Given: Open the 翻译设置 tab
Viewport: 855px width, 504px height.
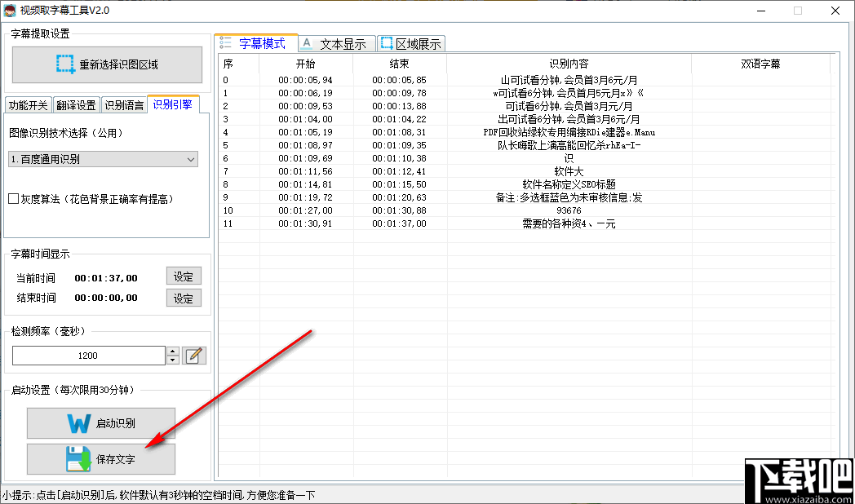Looking at the screenshot, I should [x=76, y=104].
